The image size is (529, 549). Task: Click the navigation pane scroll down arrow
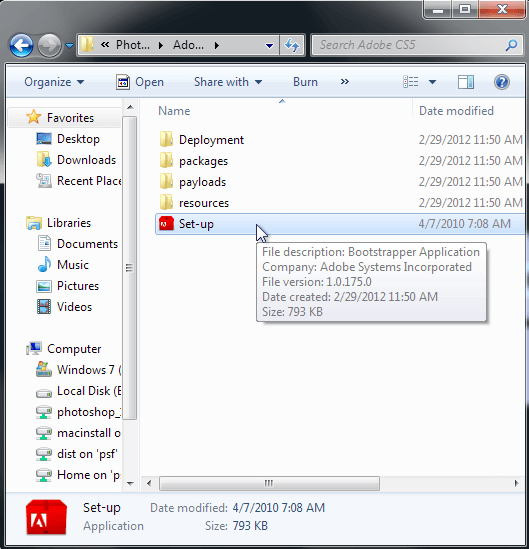130,484
